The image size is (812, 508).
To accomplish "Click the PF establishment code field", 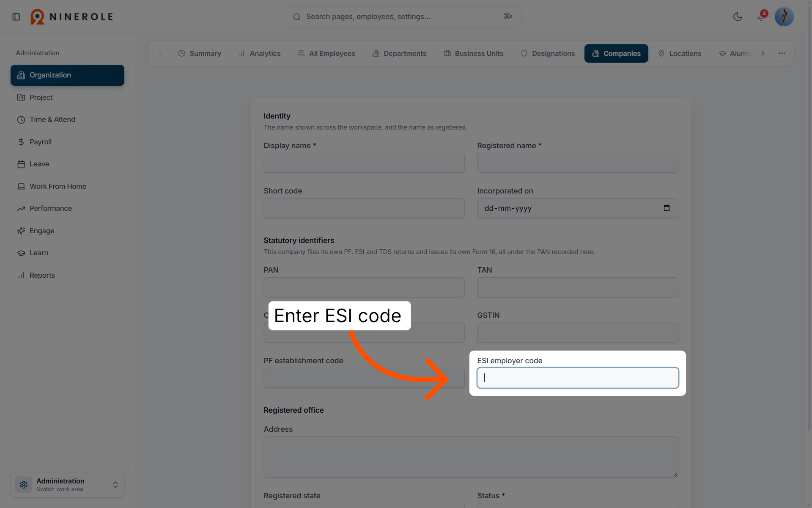I will 364,378.
